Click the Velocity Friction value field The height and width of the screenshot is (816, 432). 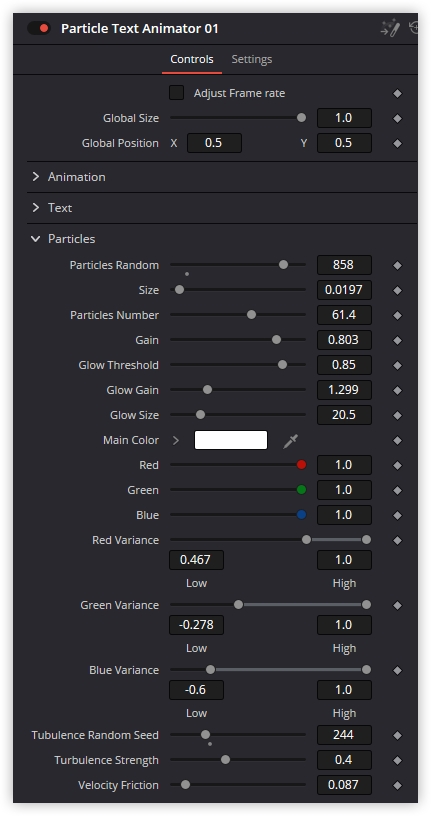pyautogui.click(x=344, y=785)
